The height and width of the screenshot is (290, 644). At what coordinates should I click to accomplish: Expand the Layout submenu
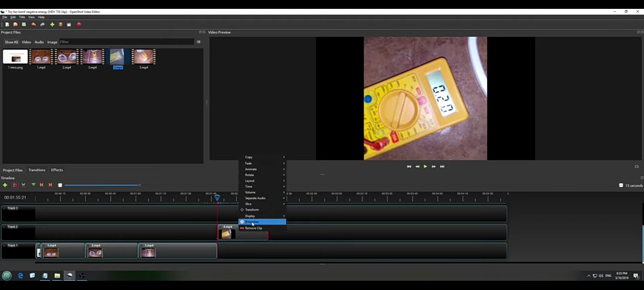point(262,181)
